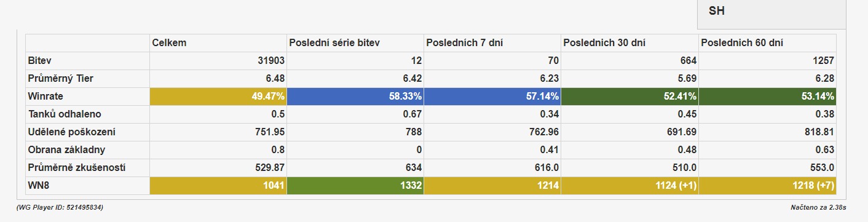Click the SH tab box

pos(771,14)
